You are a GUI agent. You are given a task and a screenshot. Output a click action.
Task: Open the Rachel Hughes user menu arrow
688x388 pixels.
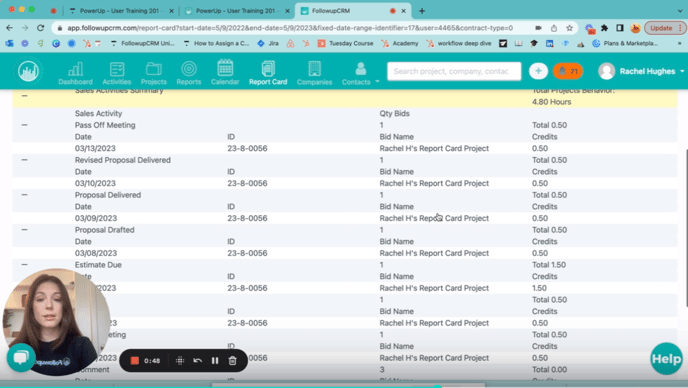click(682, 71)
